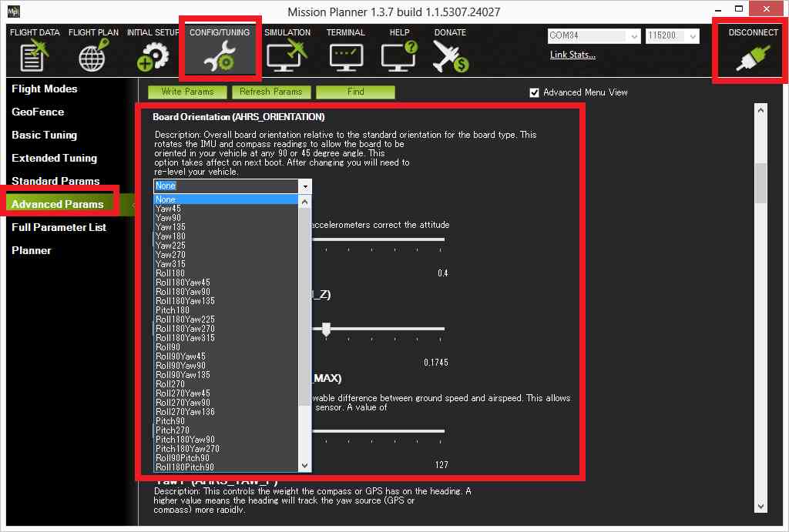Open the Flight Data screen icon
This screenshot has width=789, height=532.
34,57
